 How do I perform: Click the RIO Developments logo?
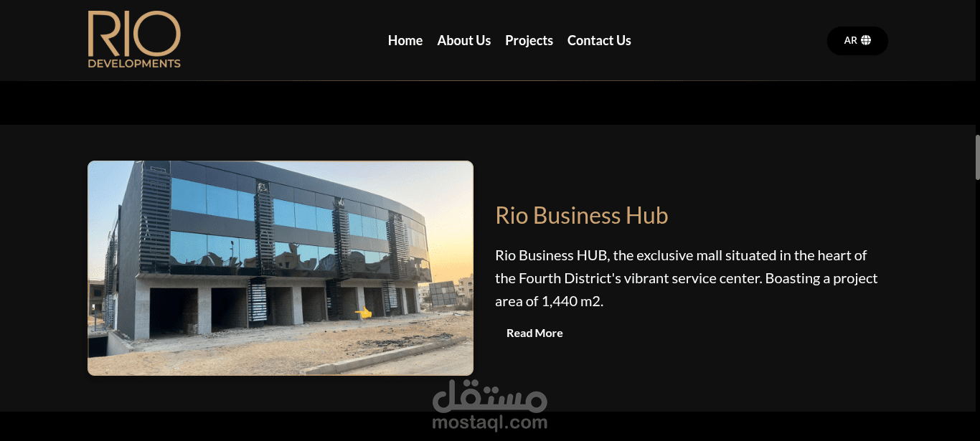tap(134, 39)
